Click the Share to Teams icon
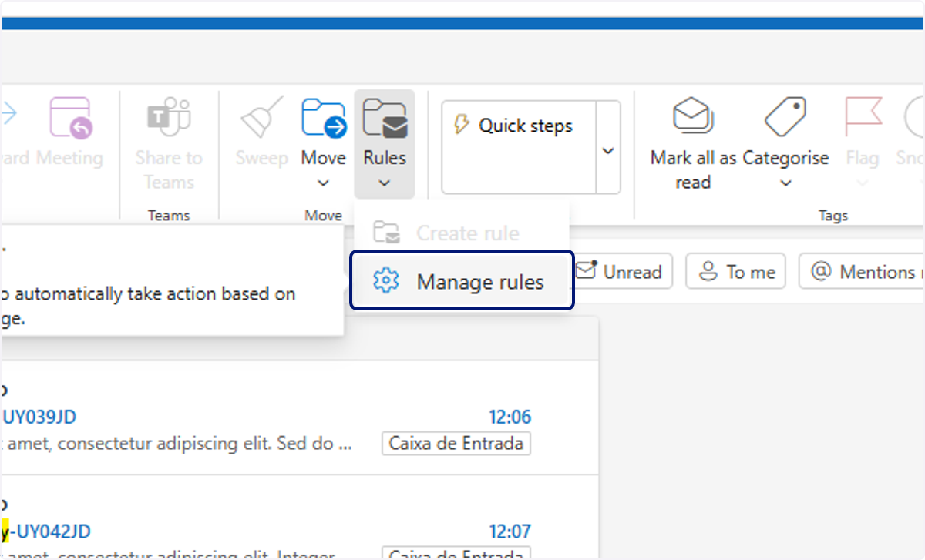 (169, 118)
